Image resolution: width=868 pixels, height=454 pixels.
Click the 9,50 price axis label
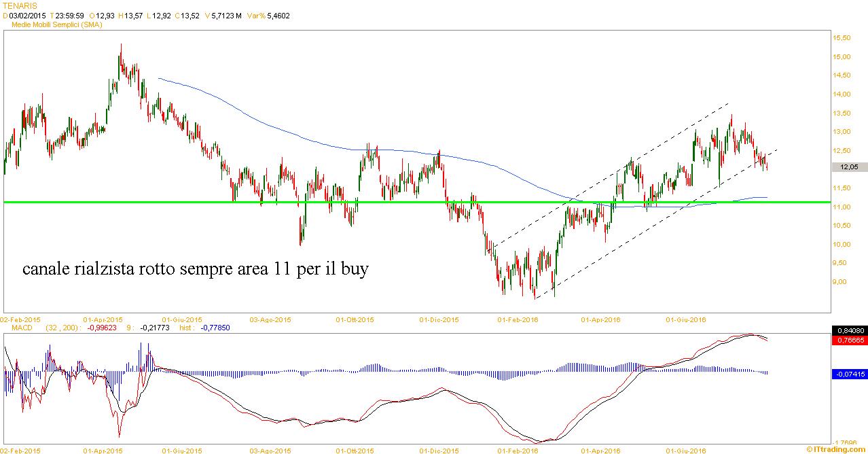click(840, 262)
